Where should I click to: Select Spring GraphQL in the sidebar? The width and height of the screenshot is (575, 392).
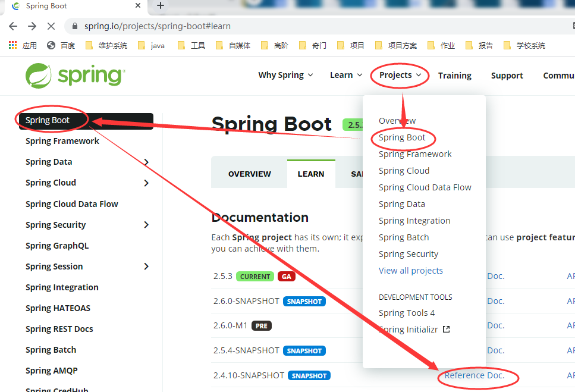[x=57, y=246]
